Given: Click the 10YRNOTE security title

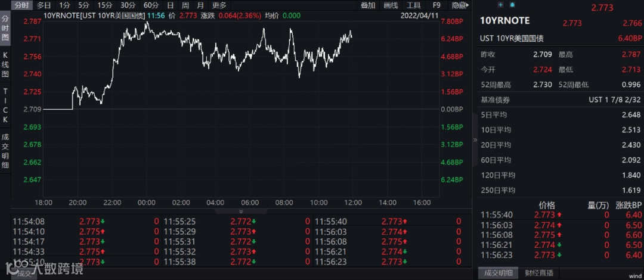Looking at the screenshot, I should 505,21.
